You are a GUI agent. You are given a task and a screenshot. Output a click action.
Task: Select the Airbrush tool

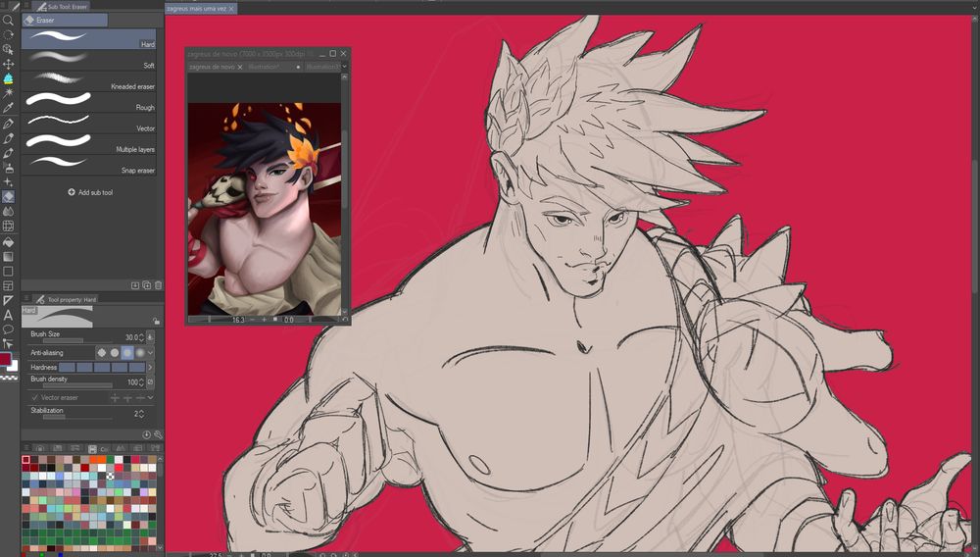8,168
